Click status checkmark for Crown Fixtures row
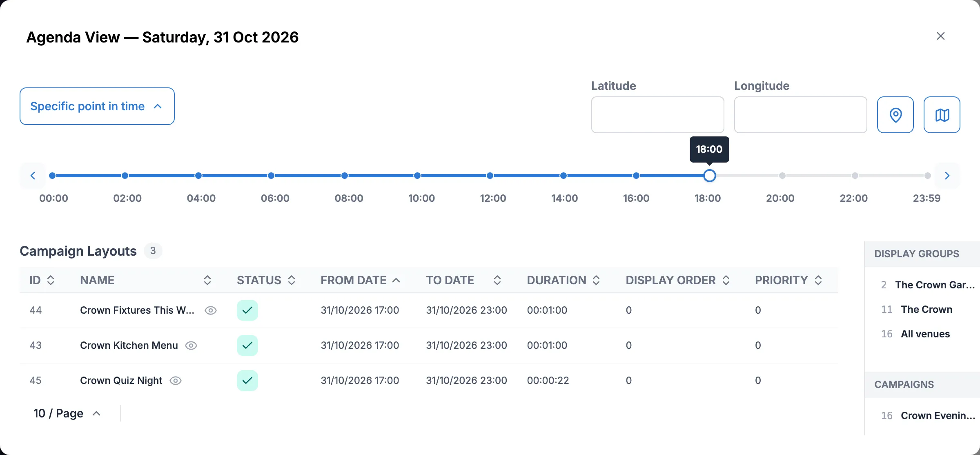980x455 pixels. coord(247,310)
